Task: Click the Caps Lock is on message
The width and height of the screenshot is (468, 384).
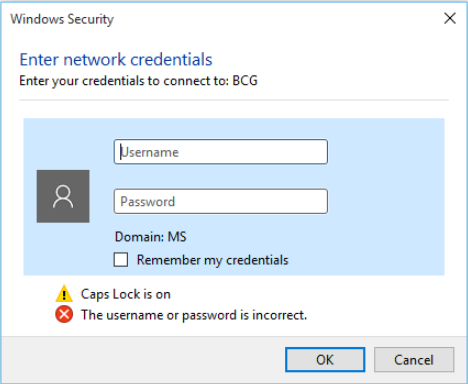Action: click(x=126, y=294)
